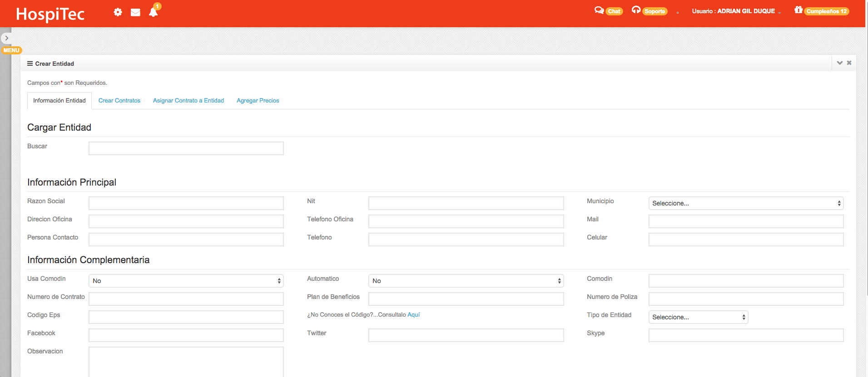Close the Crear Entidad panel

pyautogui.click(x=849, y=63)
